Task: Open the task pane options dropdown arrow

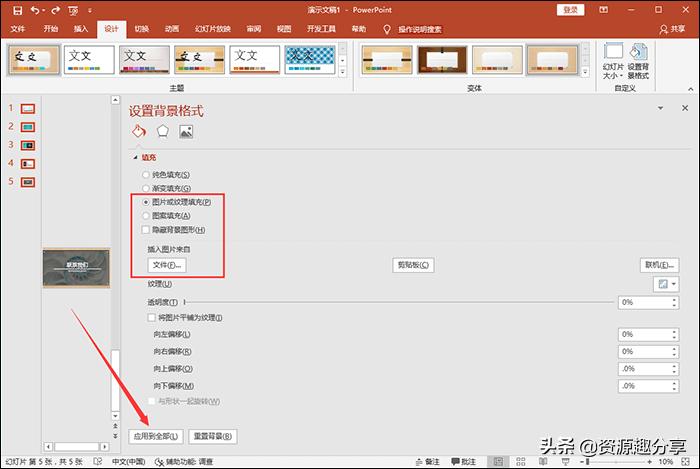Action: 660,108
